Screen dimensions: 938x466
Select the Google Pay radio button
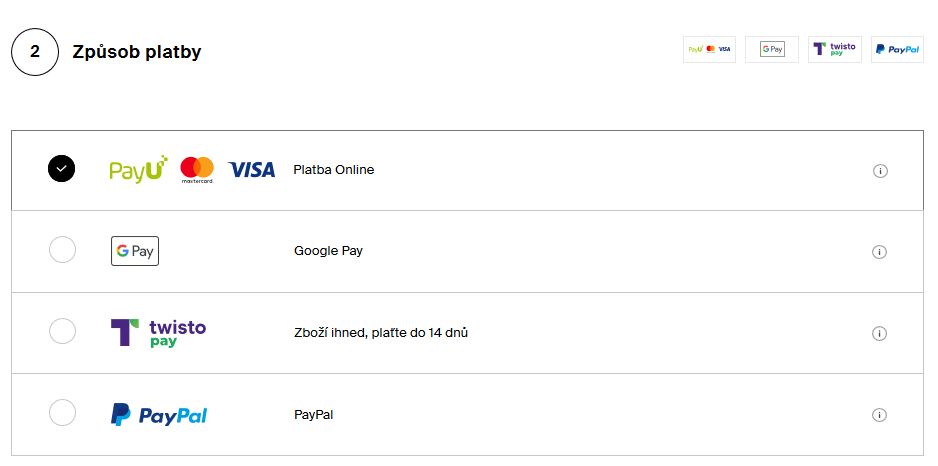[62, 250]
